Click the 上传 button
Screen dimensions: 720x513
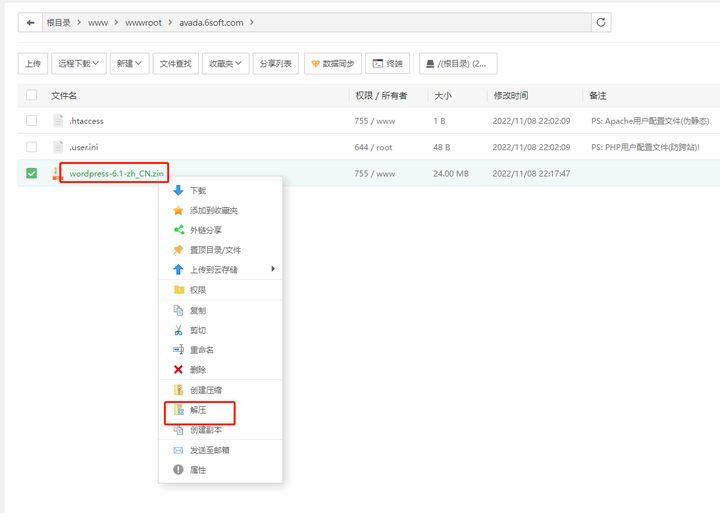click(33, 63)
